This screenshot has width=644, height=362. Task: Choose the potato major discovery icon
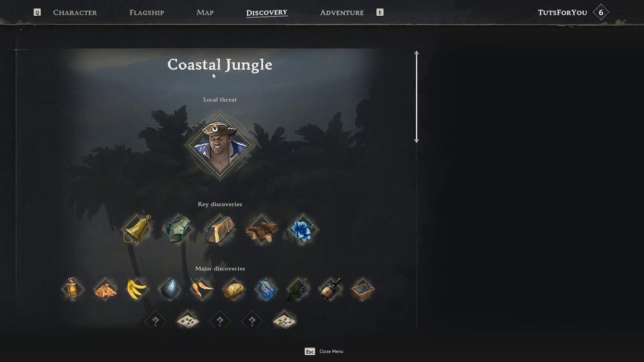point(233,289)
